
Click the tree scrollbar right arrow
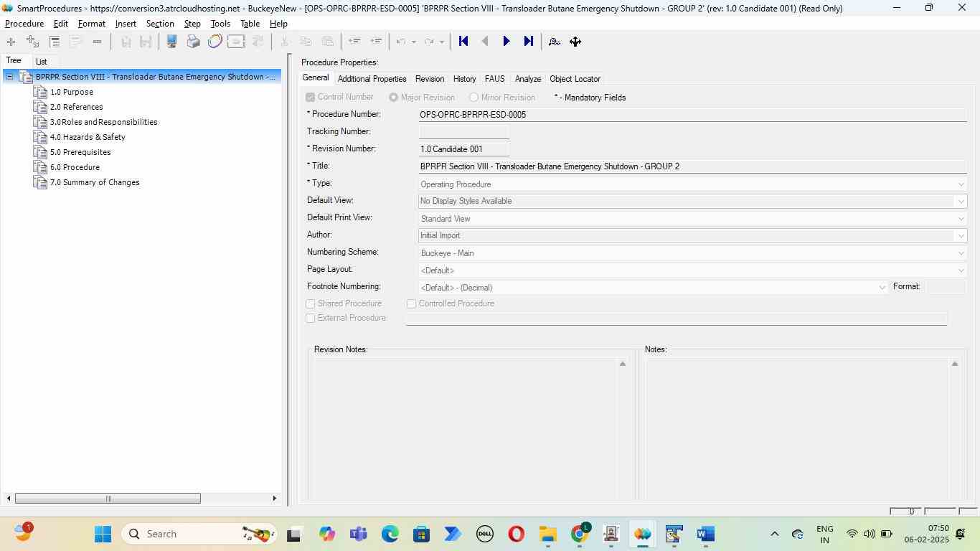click(x=274, y=499)
